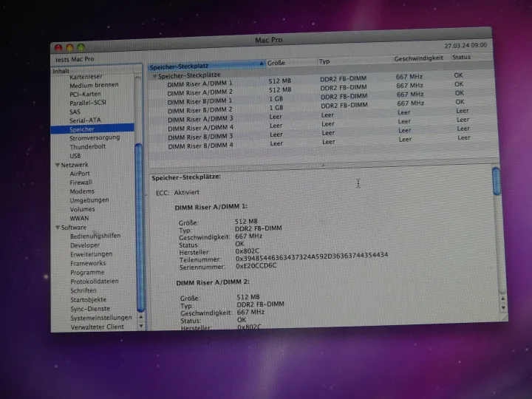Click detail pane scroll up arrow
This screenshot has height=399, width=532.
503,299
